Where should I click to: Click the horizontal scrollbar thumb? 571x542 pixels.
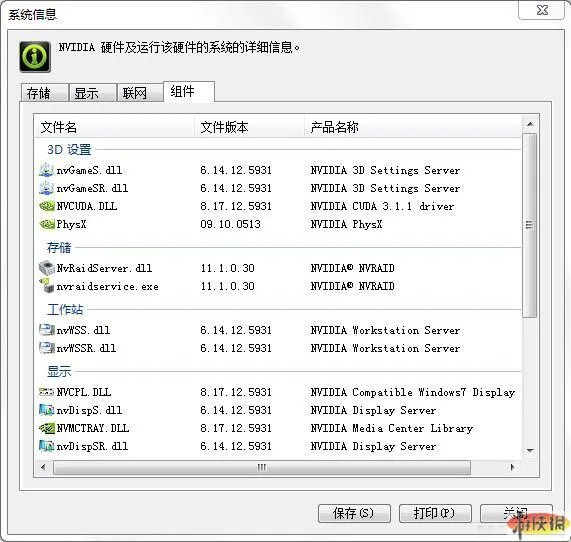(x=262, y=467)
